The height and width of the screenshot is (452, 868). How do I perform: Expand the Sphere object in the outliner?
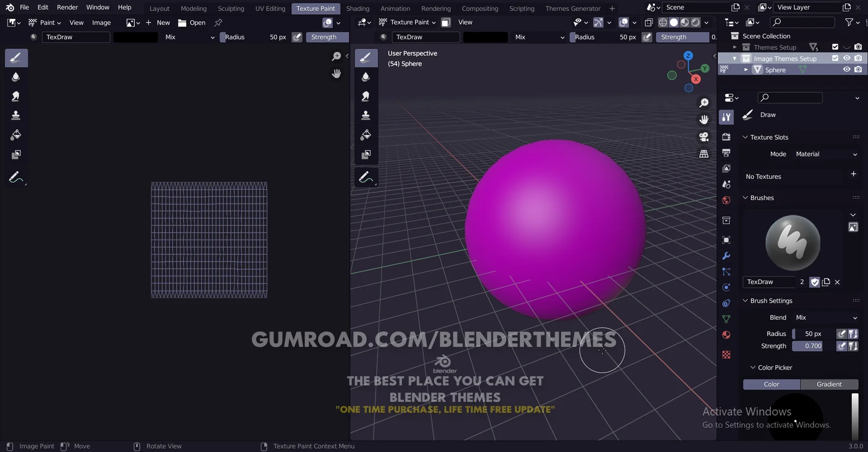click(x=746, y=70)
